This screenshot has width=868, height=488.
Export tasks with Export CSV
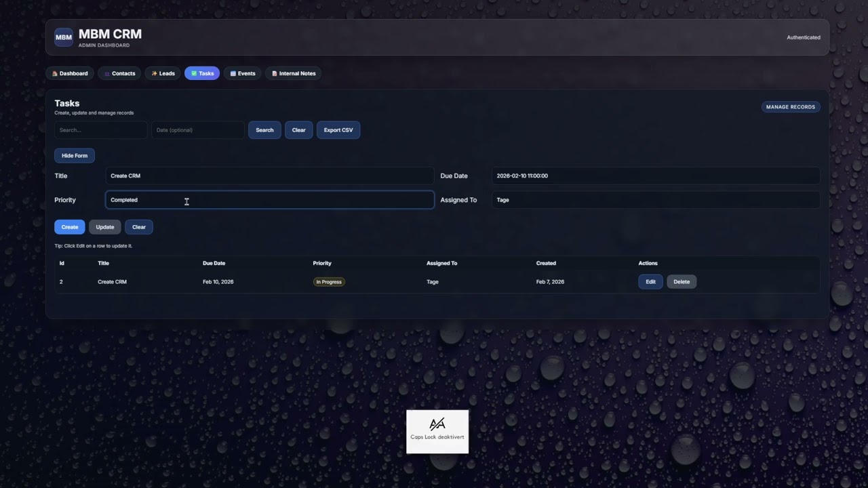coord(338,130)
